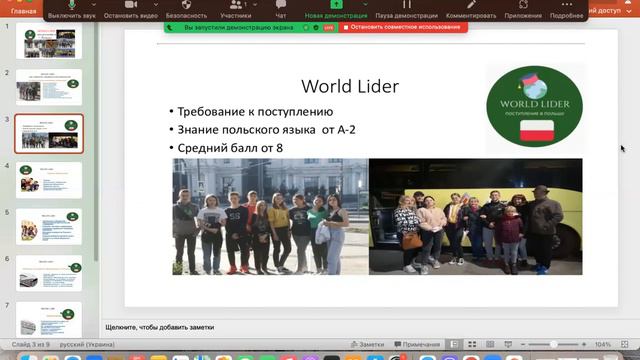The image size is (640, 360).
Task: Click the 104% zoom level
Action: pos(602,344)
